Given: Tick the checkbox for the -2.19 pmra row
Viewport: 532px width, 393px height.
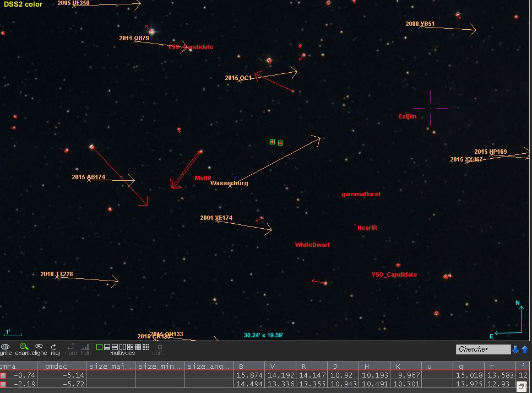Looking at the screenshot, I should point(3,384).
